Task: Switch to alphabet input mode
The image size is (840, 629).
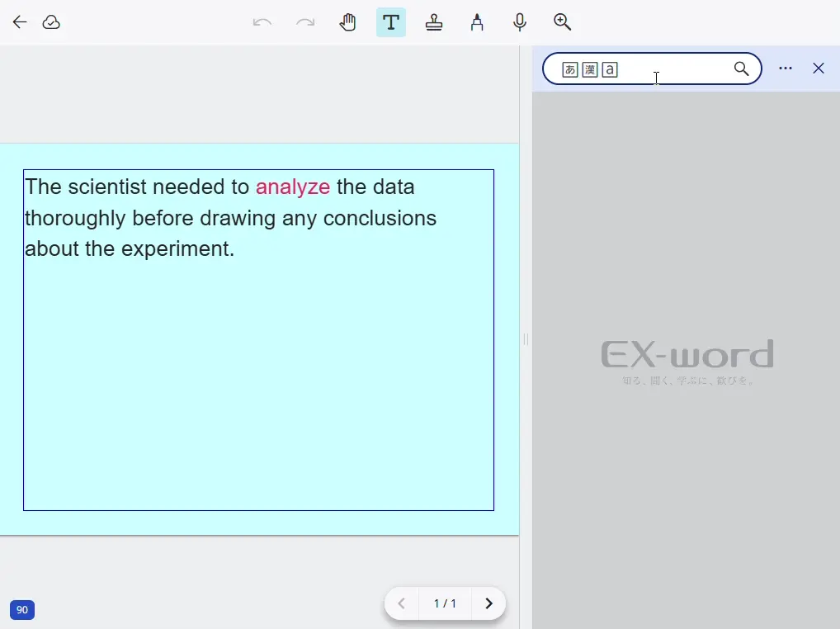Action: coord(610,69)
